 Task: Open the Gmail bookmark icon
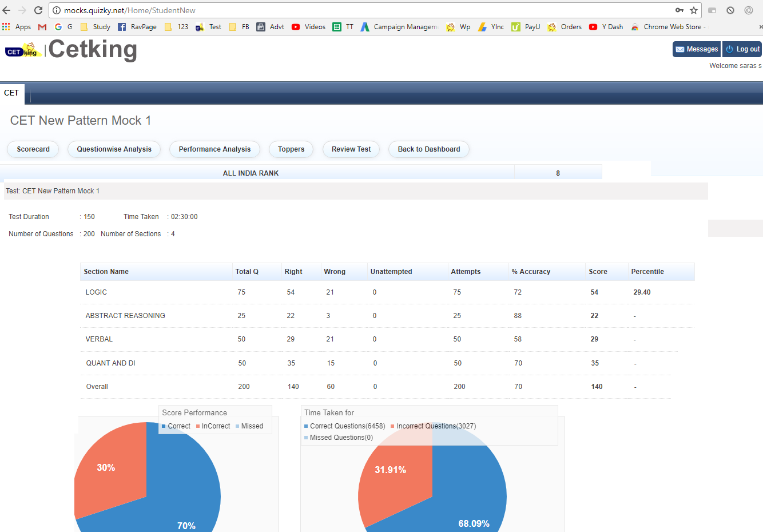[42, 27]
